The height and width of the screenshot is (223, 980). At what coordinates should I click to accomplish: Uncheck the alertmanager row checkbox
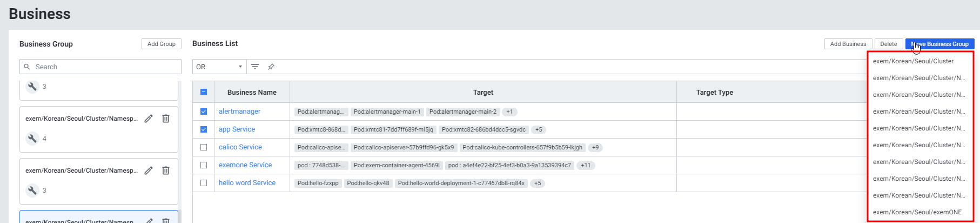coord(204,111)
